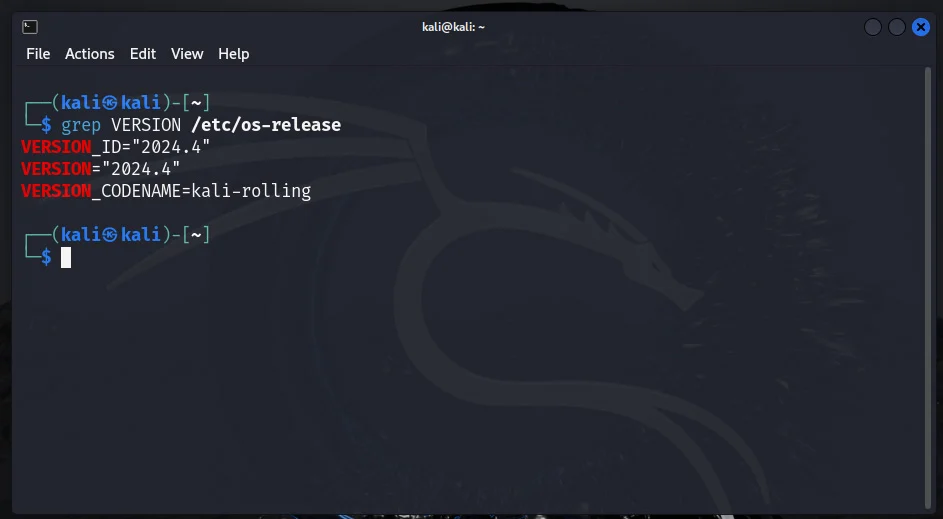Viewport: 943px width, 519px height.
Task: Open the Help menu
Action: [x=233, y=54]
